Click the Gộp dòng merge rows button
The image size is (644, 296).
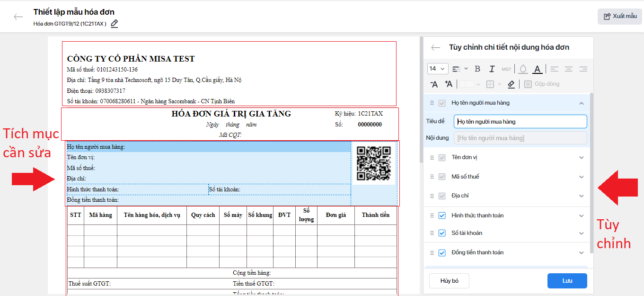pyautogui.click(x=542, y=84)
